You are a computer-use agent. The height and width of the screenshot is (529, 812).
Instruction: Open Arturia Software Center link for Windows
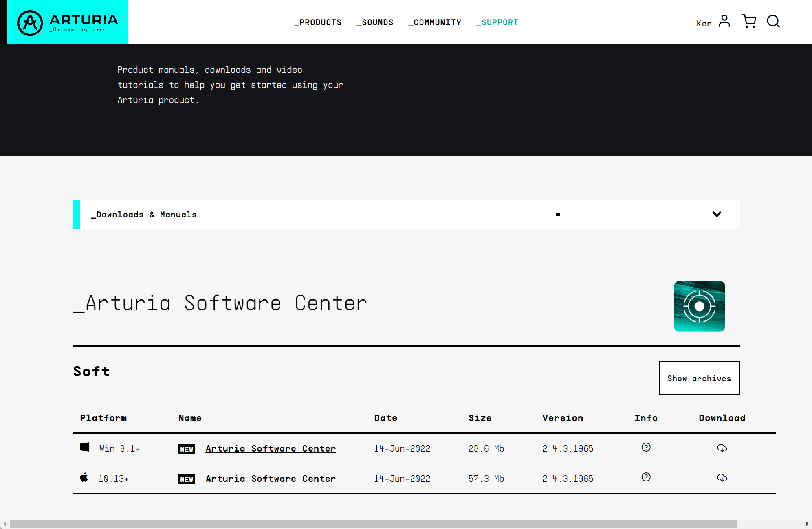271,448
